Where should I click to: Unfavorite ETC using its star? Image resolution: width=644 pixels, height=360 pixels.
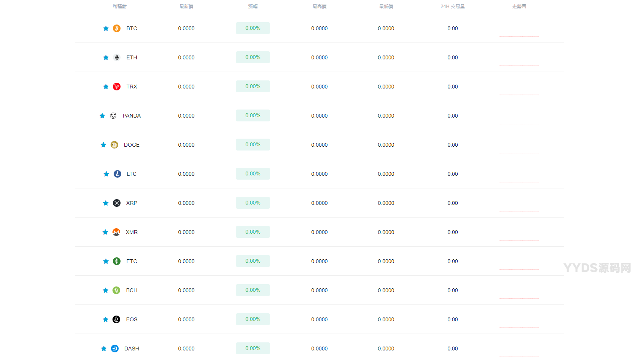tap(106, 261)
